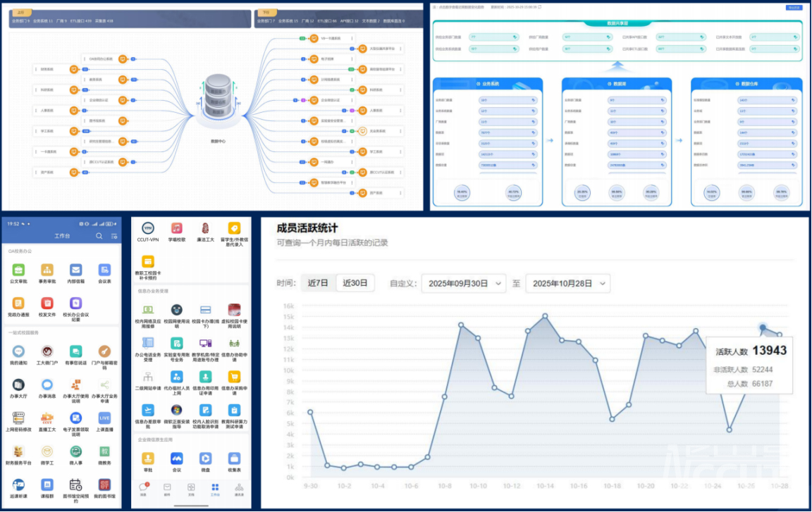Launch the CCUT-VPN icon
Image resolution: width=812 pixels, height=512 pixels.
[x=148, y=229]
